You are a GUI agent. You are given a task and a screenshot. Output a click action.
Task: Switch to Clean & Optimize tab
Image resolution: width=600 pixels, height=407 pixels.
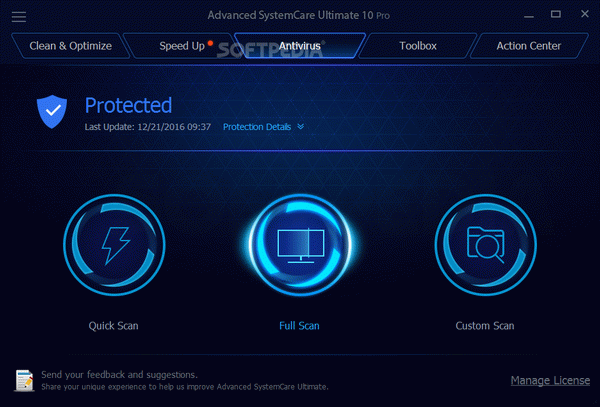[71, 46]
